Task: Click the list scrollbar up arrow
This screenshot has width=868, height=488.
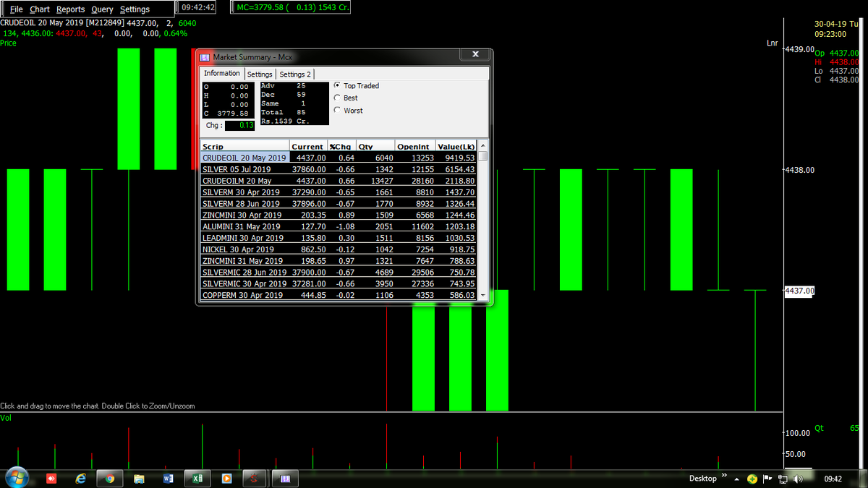Action: point(483,146)
